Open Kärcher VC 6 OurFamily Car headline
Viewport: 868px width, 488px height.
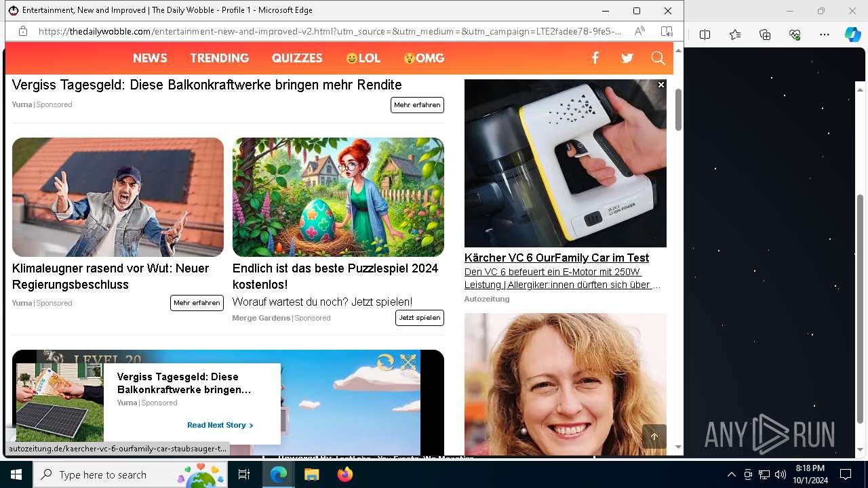tap(557, 258)
